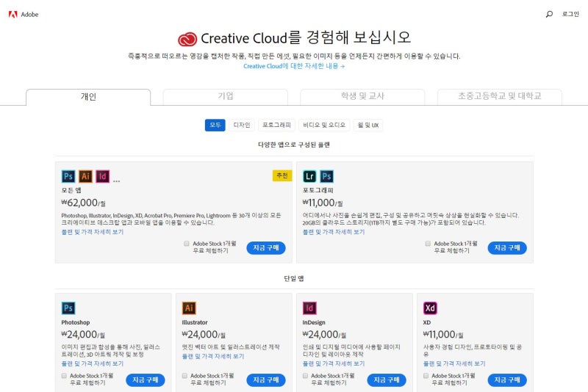
Task: Click 지금 구매 for Photoshop
Action: pos(146,380)
